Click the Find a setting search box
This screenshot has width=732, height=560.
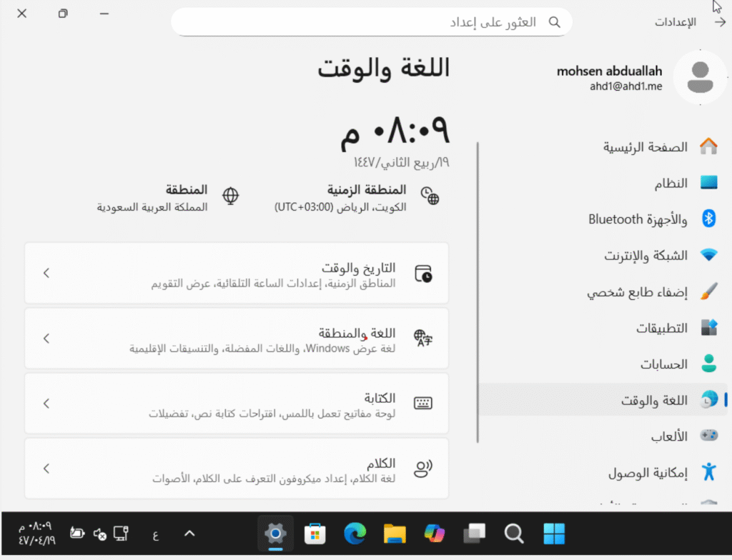click(x=372, y=22)
